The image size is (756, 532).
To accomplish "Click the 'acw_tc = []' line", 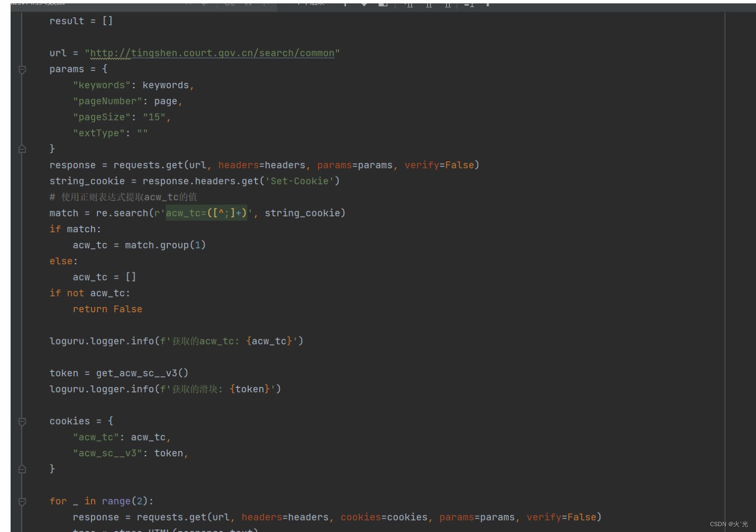I will click(105, 277).
